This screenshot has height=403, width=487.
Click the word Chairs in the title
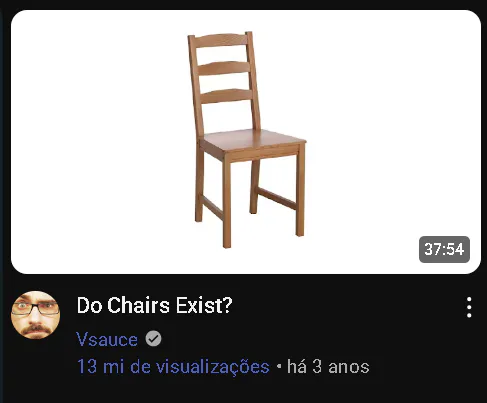(x=138, y=305)
